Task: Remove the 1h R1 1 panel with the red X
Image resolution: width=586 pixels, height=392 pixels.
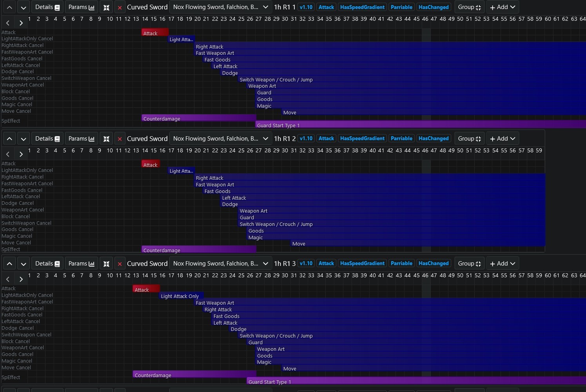Action: click(120, 7)
